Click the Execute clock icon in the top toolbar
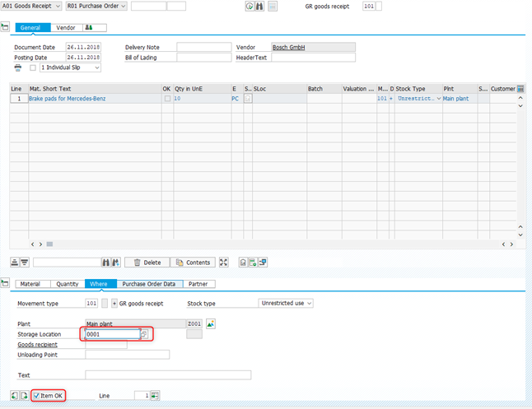This screenshot has height=409, width=532. [250, 6]
